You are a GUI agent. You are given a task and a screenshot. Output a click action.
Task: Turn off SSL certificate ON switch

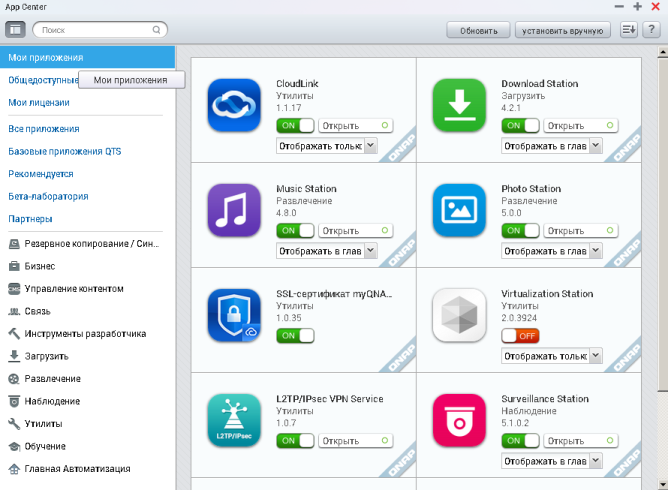[295, 336]
